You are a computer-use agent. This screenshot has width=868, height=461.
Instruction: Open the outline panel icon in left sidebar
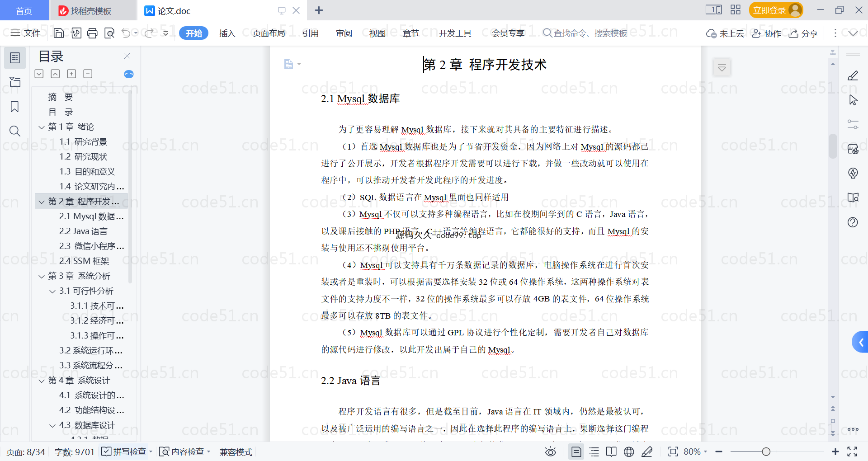pyautogui.click(x=15, y=58)
